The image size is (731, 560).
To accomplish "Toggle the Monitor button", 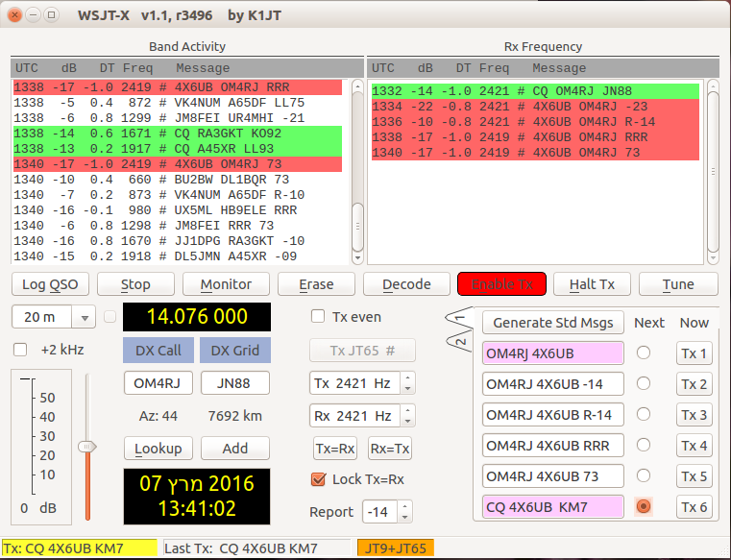I will (x=226, y=284).
